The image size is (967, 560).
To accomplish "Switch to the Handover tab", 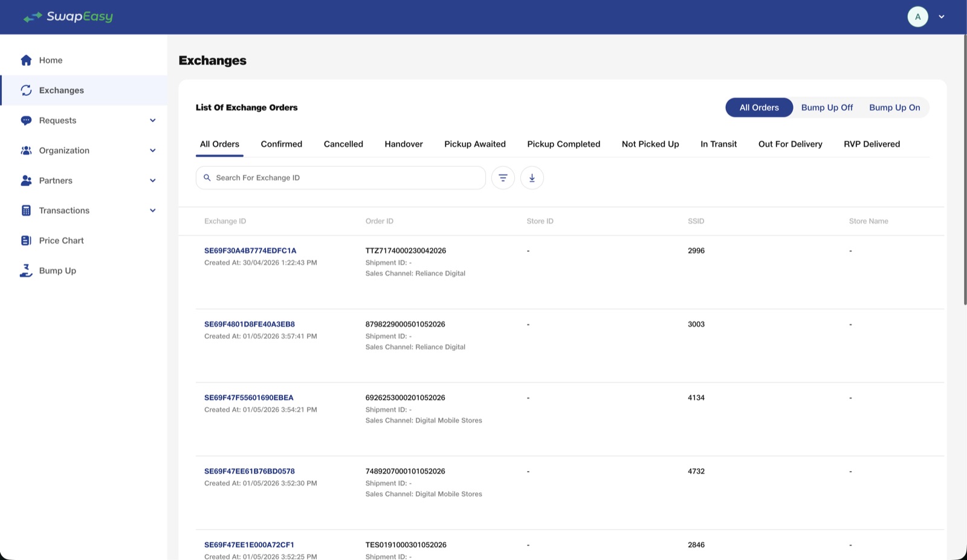I will 404,144.
